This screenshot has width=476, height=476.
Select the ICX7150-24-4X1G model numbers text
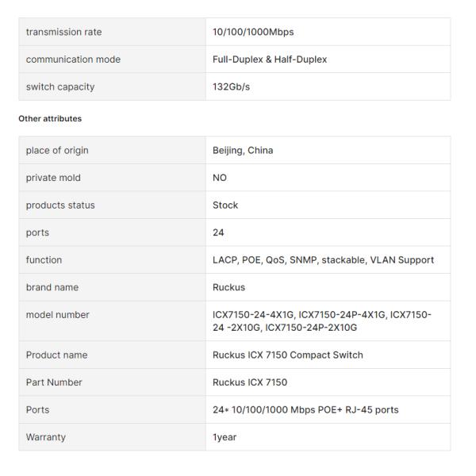[321, 321]
